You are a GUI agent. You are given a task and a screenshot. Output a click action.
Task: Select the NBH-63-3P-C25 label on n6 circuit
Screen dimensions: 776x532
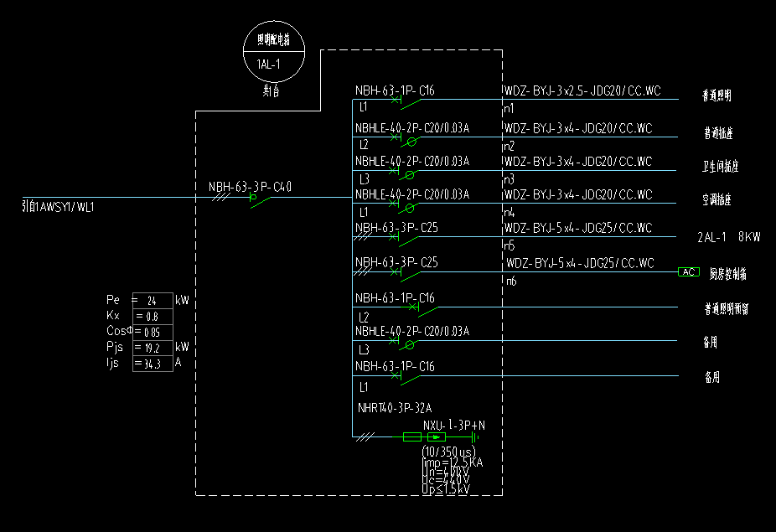point(396,263)
